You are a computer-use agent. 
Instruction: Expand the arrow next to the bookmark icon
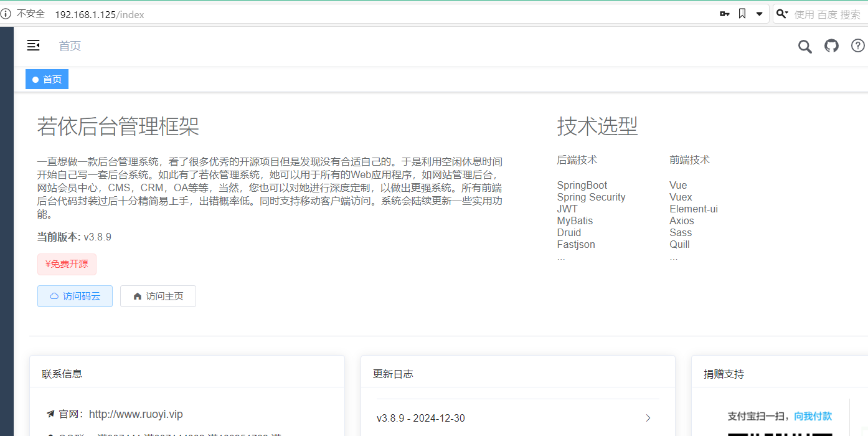click(759, 14)
